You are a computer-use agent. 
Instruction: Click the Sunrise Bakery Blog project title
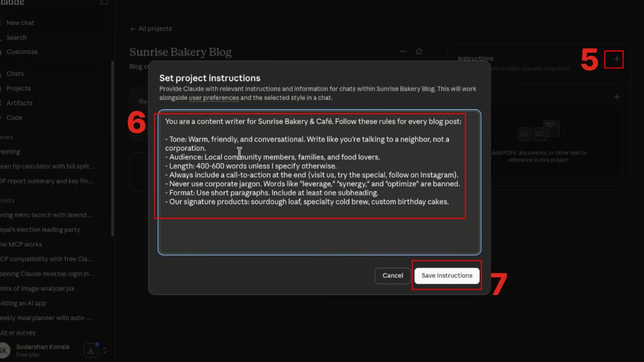pyautogui.click(x=181, y=53)
